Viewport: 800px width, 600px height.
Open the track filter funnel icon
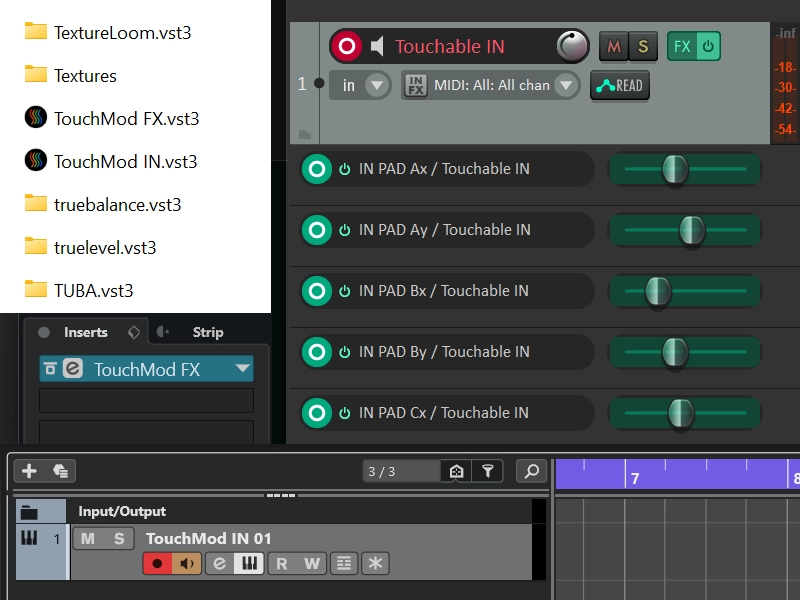pyautogui.click(x=488, y=471)
